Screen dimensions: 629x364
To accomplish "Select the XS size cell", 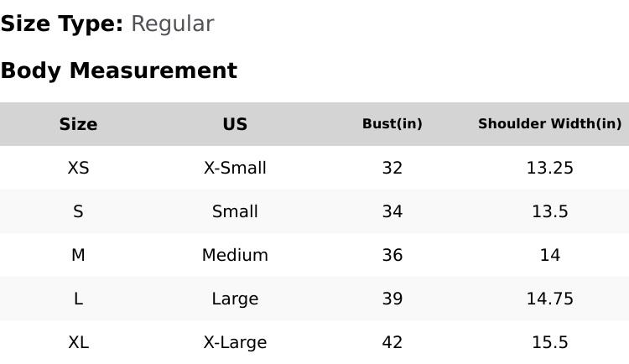I will pos(78,168).
